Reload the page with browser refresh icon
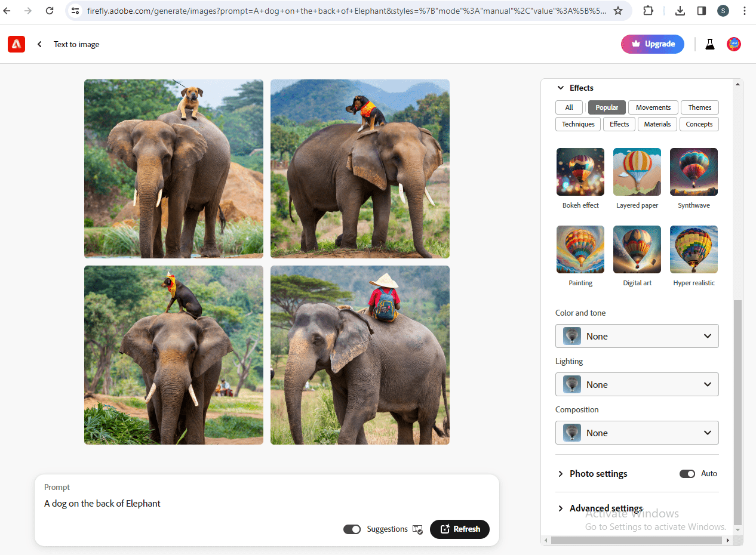Viewport: 756px width, 555px height. pyautogui.click(x=50, y=11)
